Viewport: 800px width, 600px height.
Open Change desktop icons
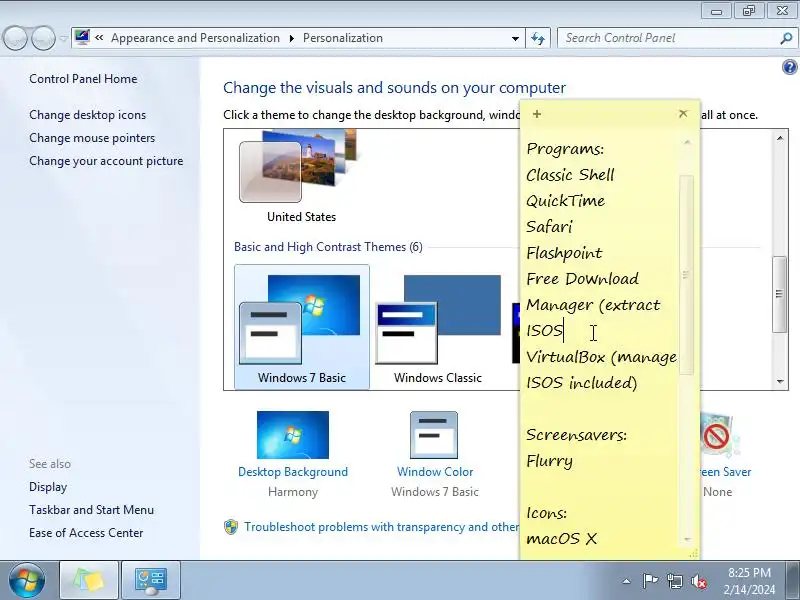point(87,115)
